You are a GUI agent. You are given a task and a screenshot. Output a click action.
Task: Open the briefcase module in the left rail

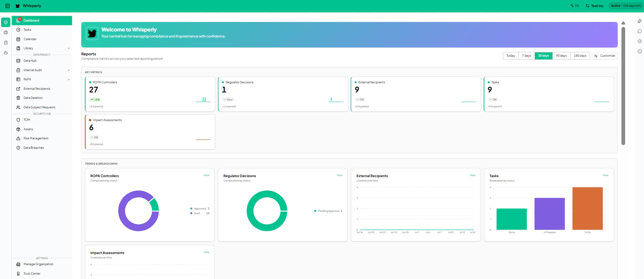(x=6, y=32)
